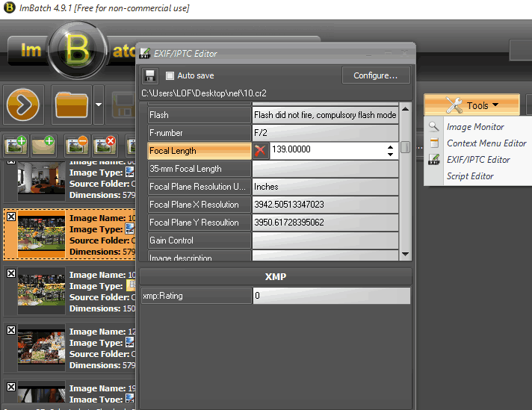Image resolution: width=532 pixels, height=410 pixels.
Task: Click the Context Menu Editor icon
Action: 434,143
